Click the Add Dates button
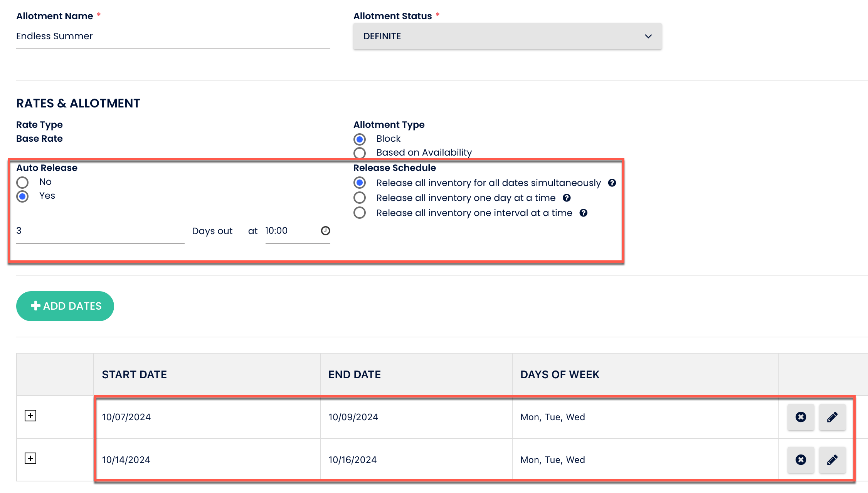This screenshot has height=493, width=868. [x=65, y=306]
